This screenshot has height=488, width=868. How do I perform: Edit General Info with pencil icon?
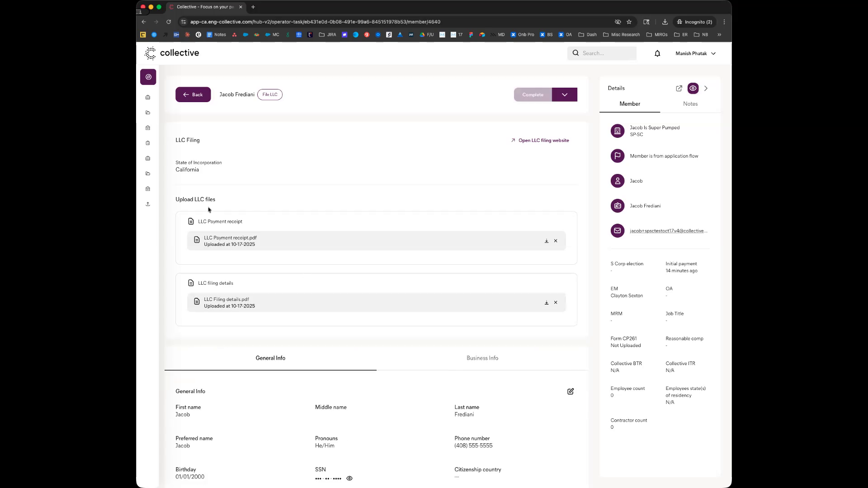[570, 391]
